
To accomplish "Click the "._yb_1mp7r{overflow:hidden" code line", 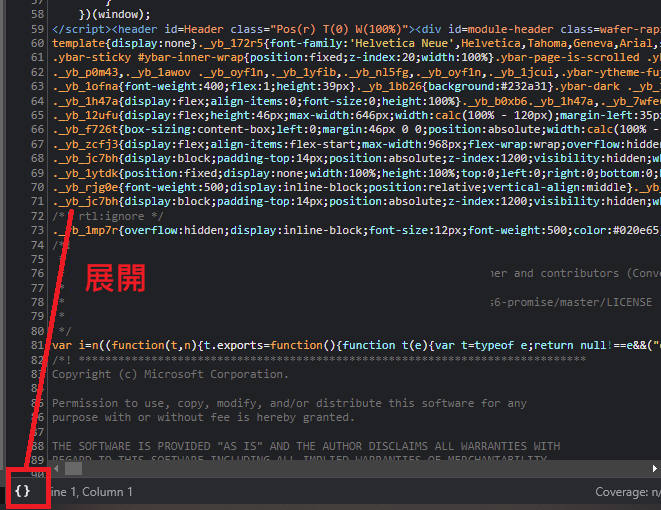I will click(x=356, y=230).
